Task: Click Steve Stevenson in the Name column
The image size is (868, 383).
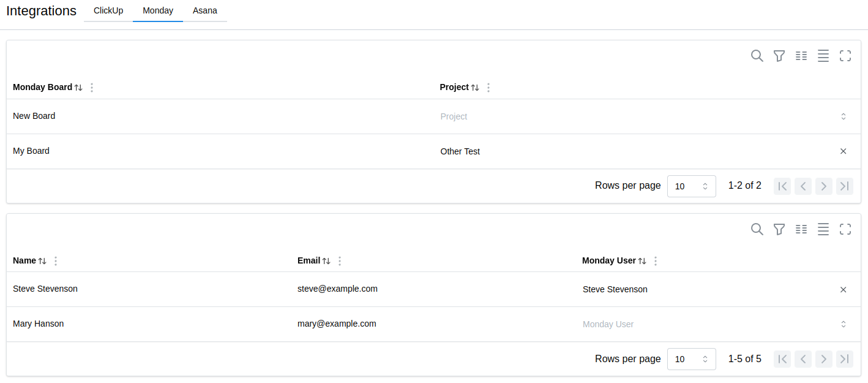Action: pos(45,289)
